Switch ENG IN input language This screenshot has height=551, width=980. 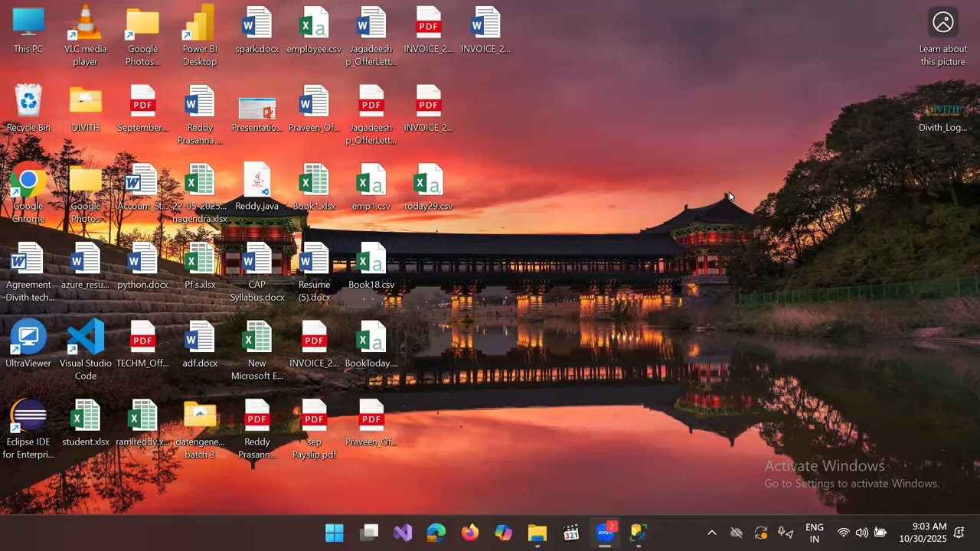pyautogui.click(x=815, y=533)
